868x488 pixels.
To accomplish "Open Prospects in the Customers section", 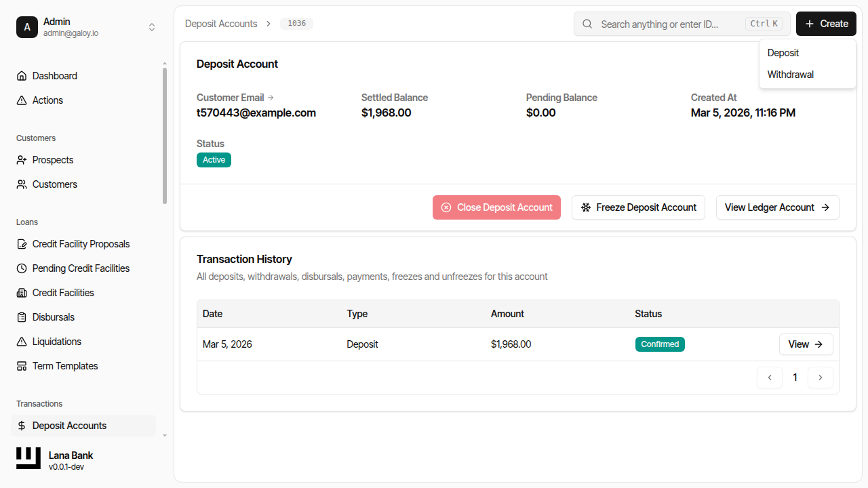I will pyautogui.click(x=52, y=160).
